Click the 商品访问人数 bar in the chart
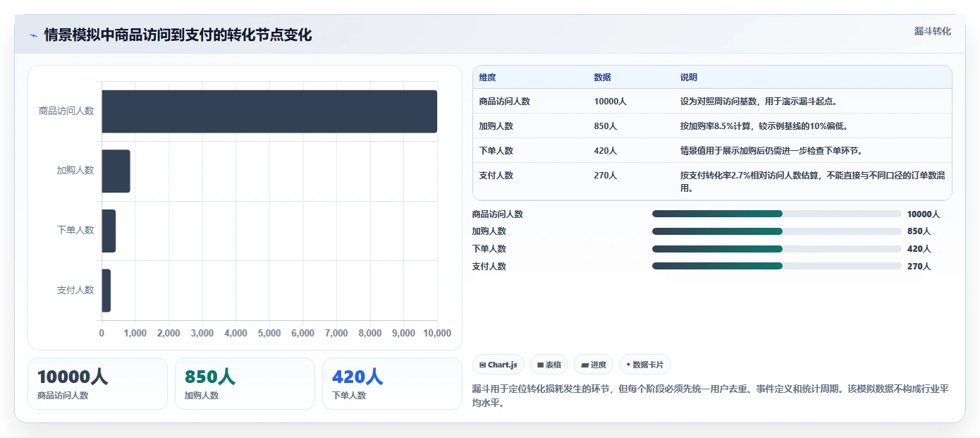 click(x=269, y=111)
